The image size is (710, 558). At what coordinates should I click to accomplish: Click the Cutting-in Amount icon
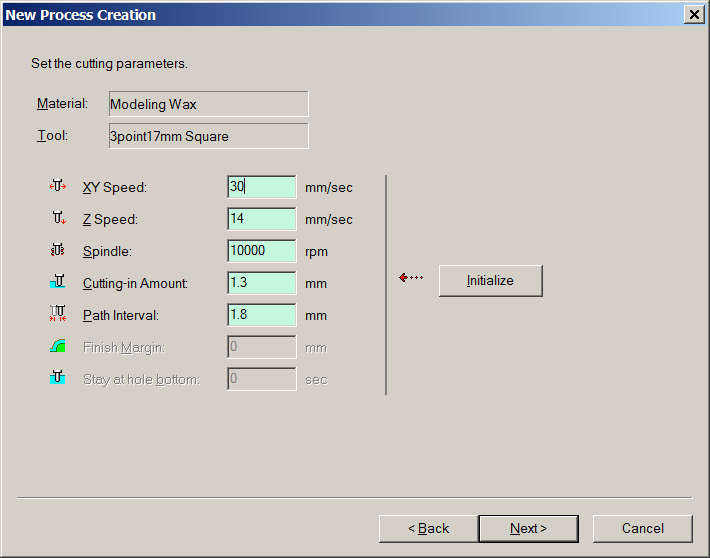click(x=58, y=282)
